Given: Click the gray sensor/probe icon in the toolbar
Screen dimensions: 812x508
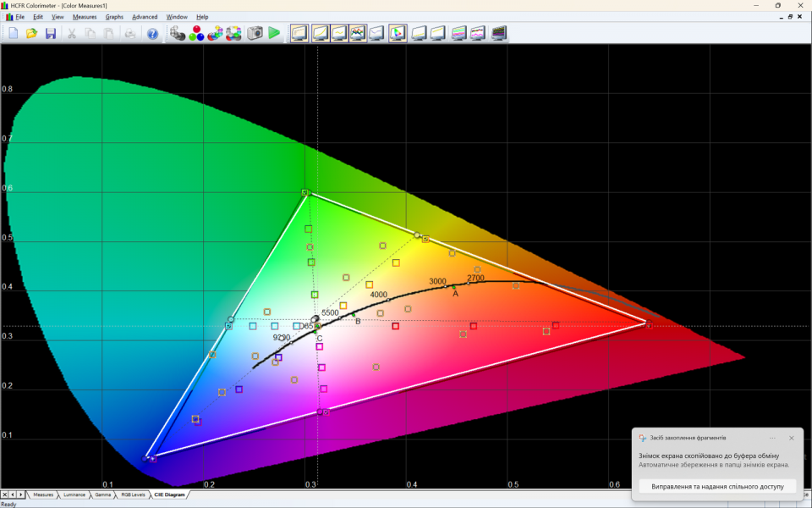Looking at the screenshot, I should pos(178,33).
